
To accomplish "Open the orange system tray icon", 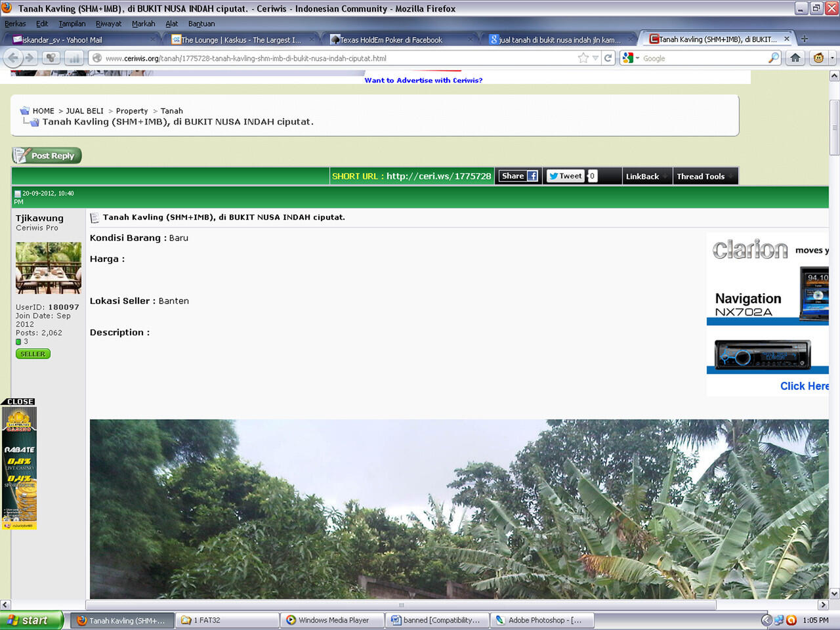I will pyautogui.click(x=791, y=620).
